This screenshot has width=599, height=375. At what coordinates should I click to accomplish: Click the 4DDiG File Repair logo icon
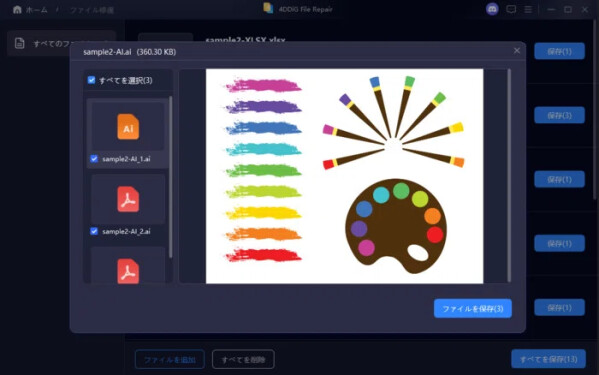(x=268, y=8)
